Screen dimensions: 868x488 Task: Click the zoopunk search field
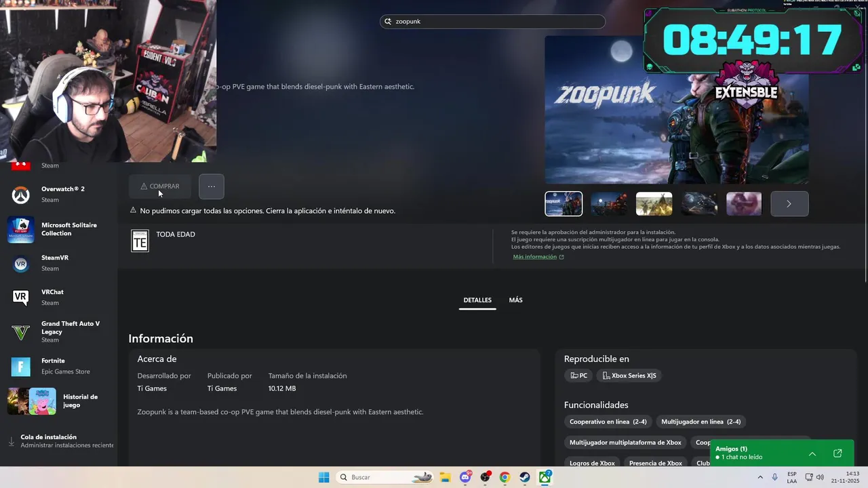(x=492, y=22)
